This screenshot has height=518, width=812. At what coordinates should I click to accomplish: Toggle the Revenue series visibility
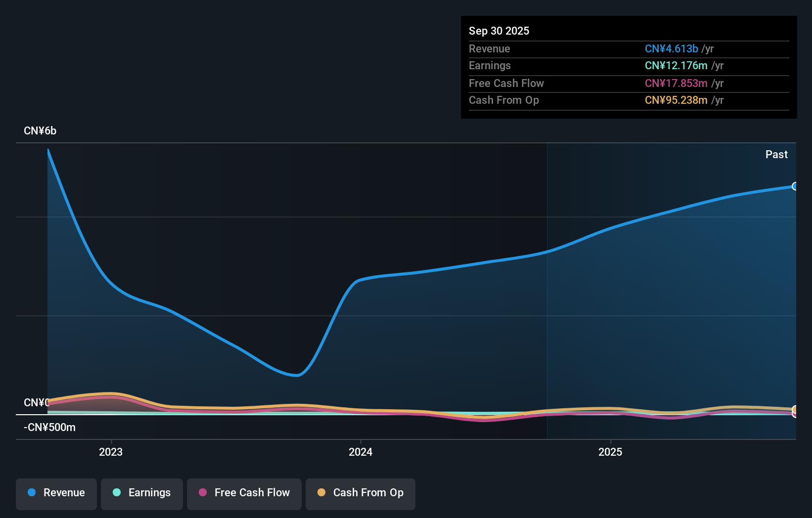pyautogui.click(x=56, y=493)
